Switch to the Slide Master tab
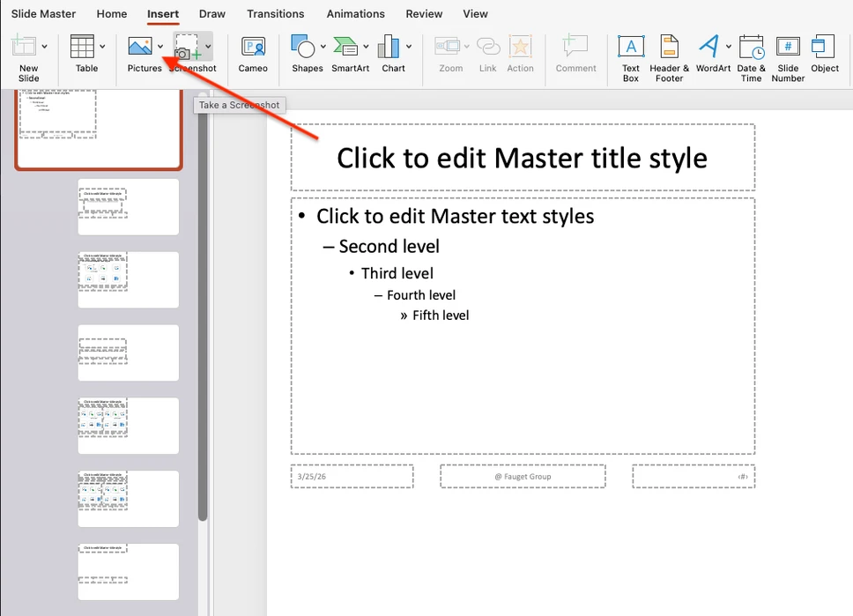The image size is (853, 616). pos(43,13)
